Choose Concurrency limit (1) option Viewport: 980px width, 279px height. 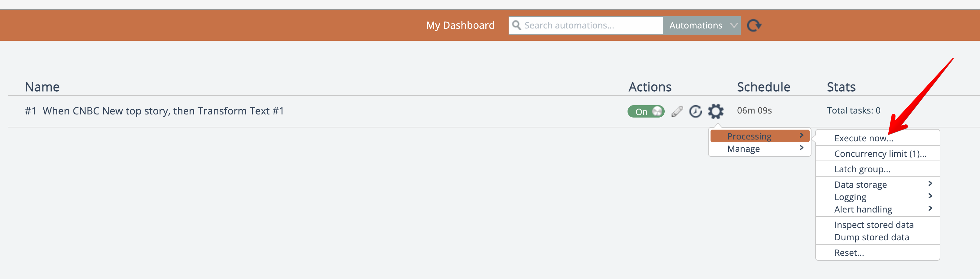coord(880,153)
